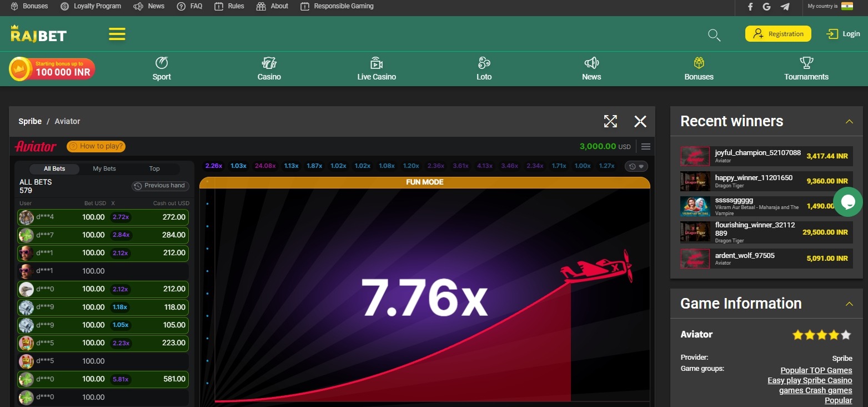
Task: Click the Spribe breadcrumb
Action: pyautogui.click(x=30, y=121)
